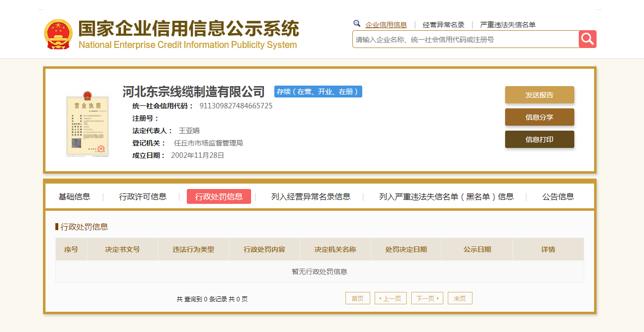Select credit code 911309827484665725
The height and width of the screenshot is (332, 644).
[x=236, y=106]
